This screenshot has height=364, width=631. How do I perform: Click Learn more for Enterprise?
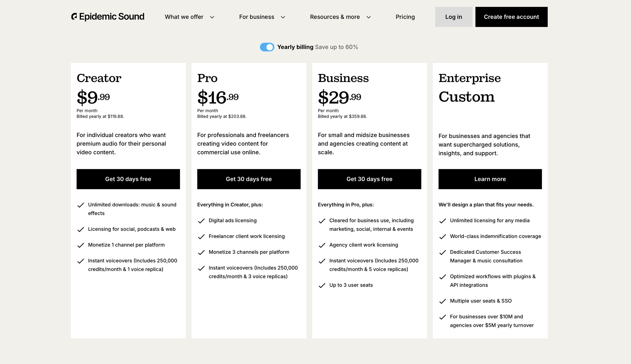coord(490,179)
